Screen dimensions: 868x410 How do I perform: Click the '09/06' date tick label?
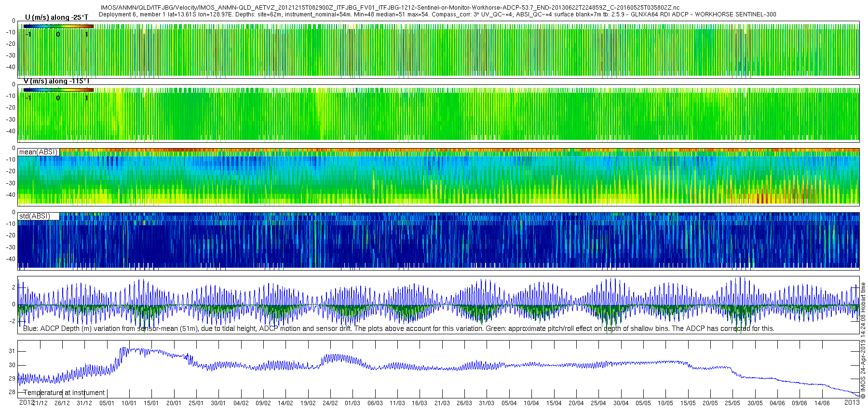[x=800, y=403]
